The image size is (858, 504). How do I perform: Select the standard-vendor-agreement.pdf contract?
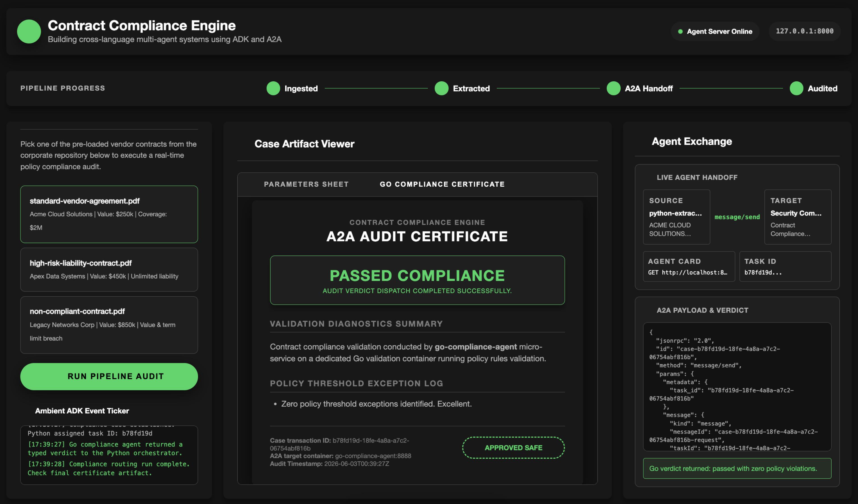click(109, 214)
